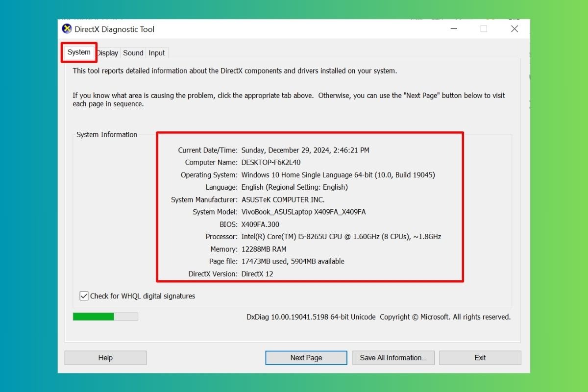Click the 'DirectX 12' version value
Image resolution: width=588 pixels, height=392 pixels.
[257, 274]
